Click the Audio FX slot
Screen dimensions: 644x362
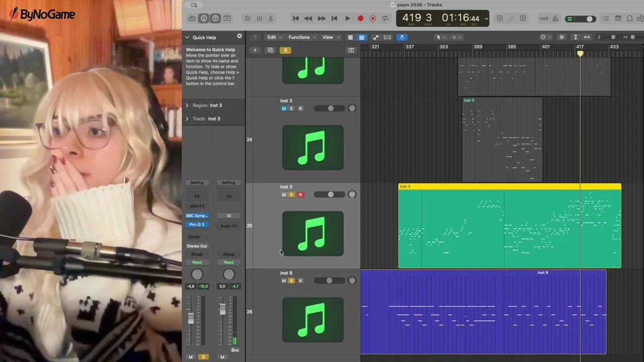pyautogui.click(x=229, y=226)
